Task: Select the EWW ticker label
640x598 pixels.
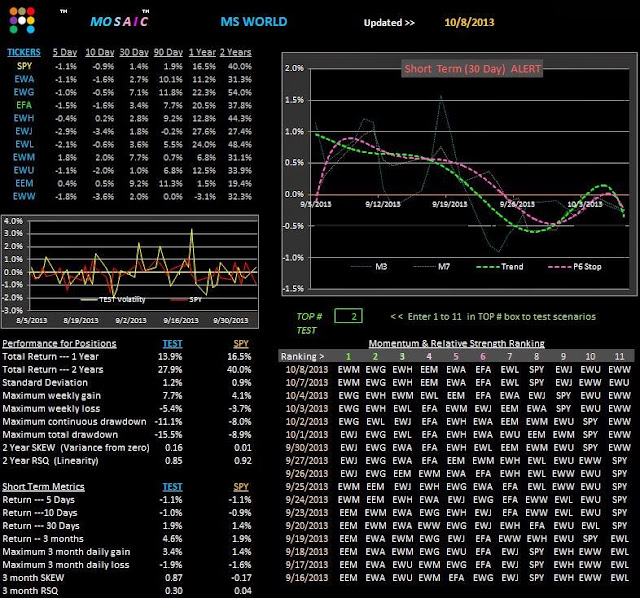Action: point(24,197)
